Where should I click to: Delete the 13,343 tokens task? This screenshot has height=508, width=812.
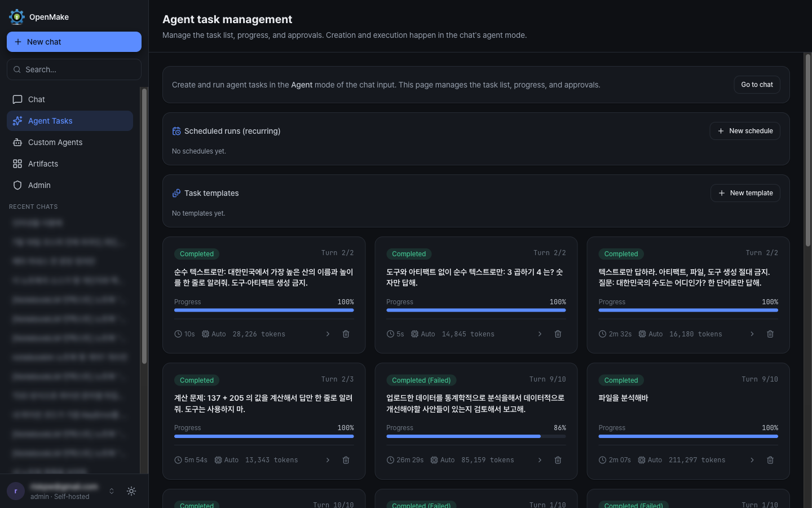(346, 460)
